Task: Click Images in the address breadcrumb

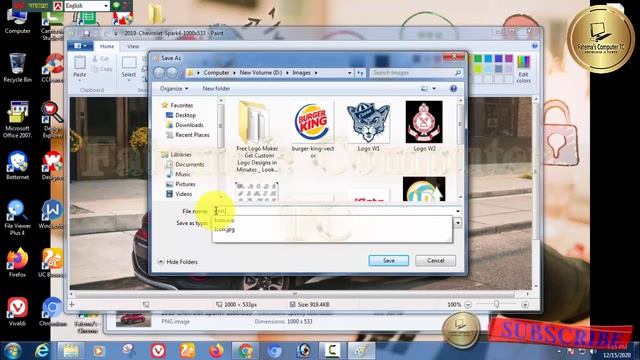Action: pyautogui.click(x=301, y=73)
